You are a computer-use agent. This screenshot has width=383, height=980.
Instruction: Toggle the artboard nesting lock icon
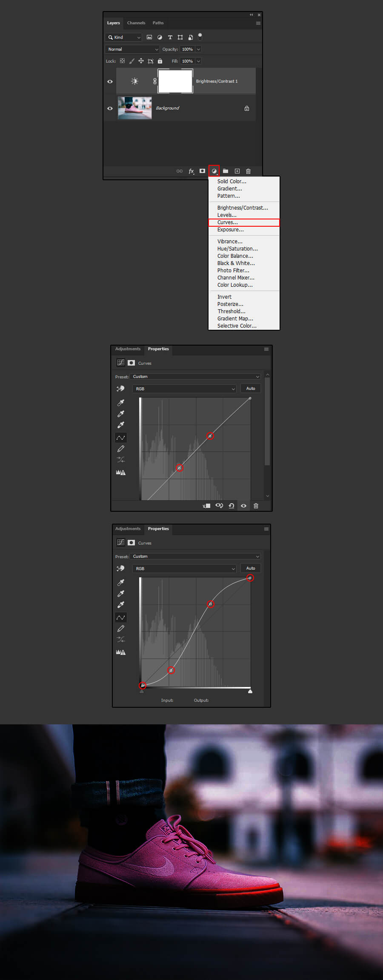(151, 61)
